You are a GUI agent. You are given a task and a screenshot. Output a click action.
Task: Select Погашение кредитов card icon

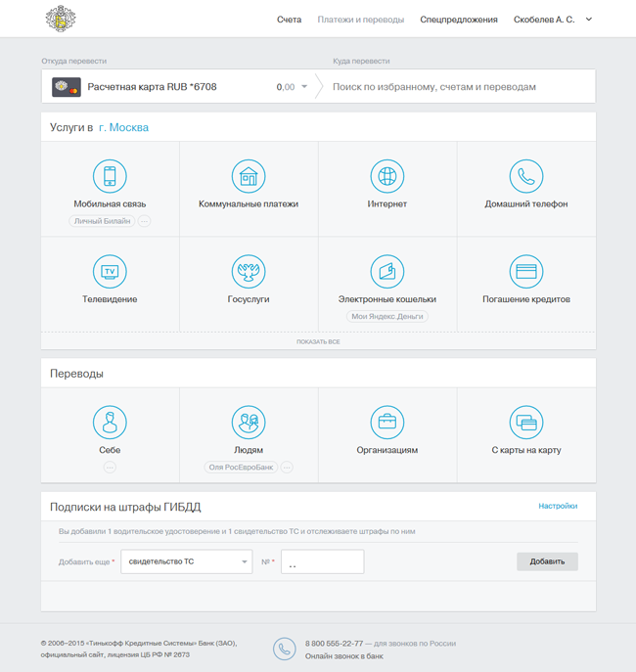pos(526,271)
